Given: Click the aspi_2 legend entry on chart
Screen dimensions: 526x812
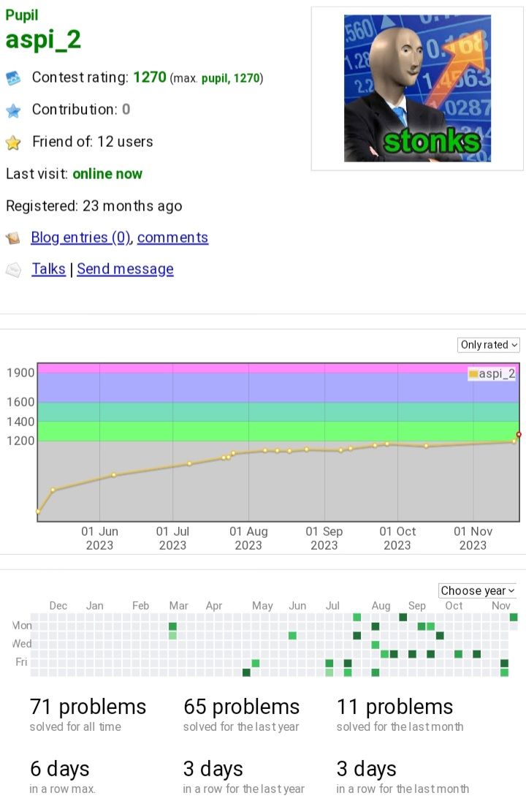Looking at the screenshot, I should 492,373.
